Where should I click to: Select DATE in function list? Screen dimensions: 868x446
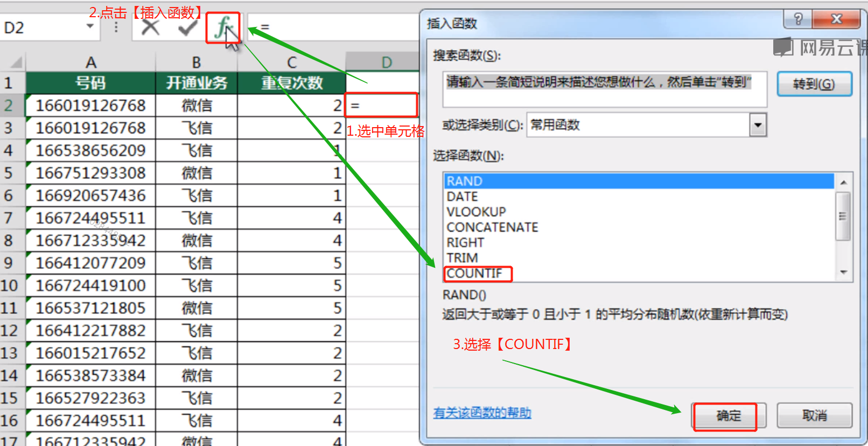[x=639, y=197]
